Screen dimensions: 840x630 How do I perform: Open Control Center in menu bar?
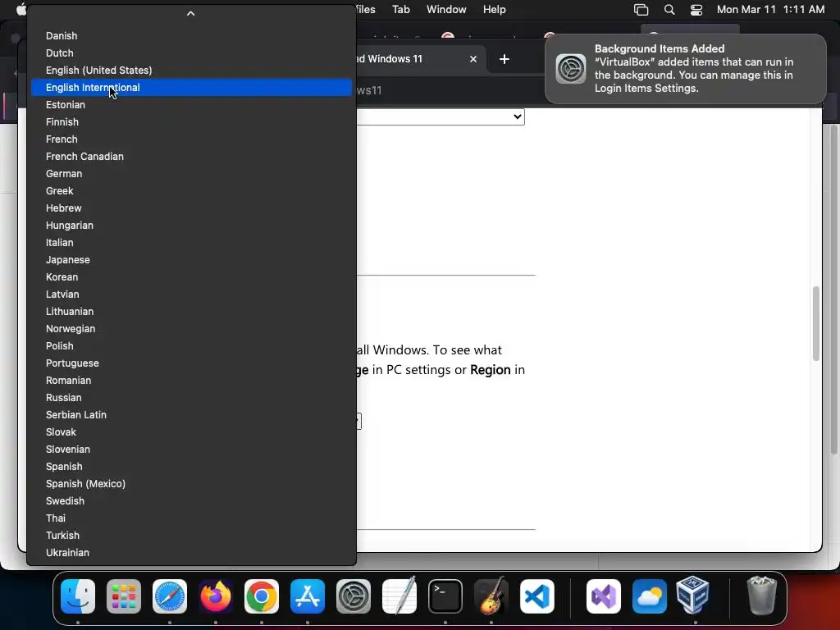696,10
